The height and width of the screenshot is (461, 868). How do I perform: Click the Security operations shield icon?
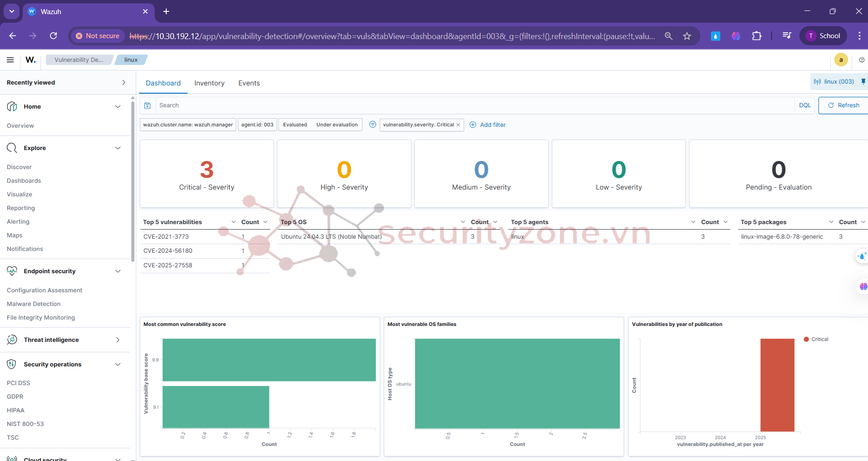point(12,364)
